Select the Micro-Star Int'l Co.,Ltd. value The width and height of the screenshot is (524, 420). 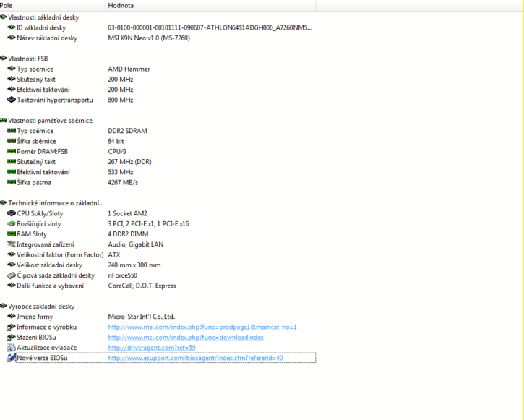click(142, 317)
